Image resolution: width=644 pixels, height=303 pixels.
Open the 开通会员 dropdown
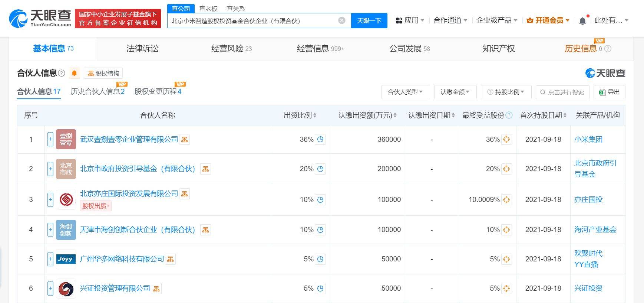548,20
